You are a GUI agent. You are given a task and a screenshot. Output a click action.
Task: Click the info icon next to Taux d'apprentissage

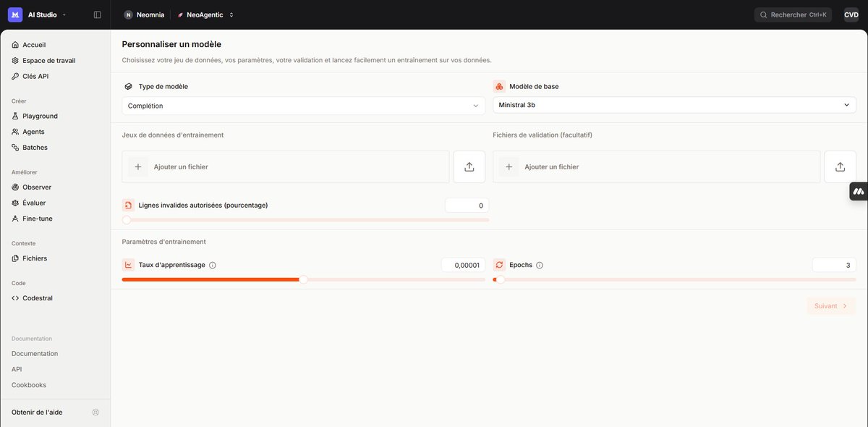[213, 265]
